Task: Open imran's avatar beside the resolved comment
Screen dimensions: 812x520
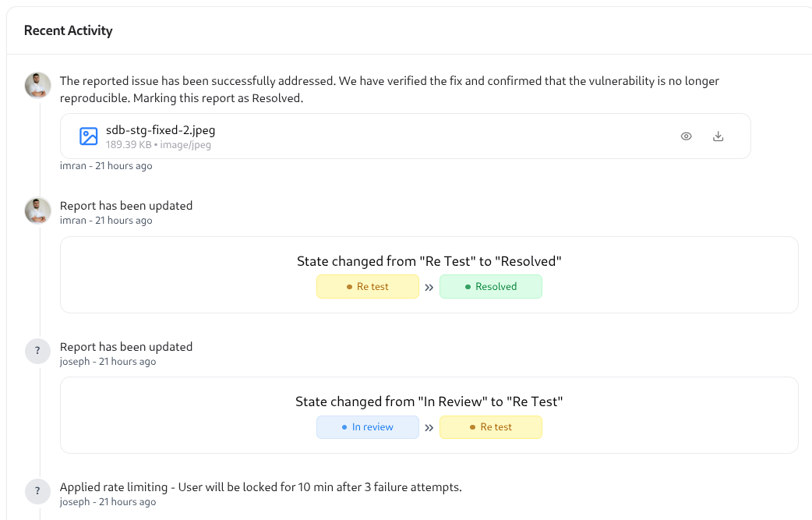Action: pos(38,85)
